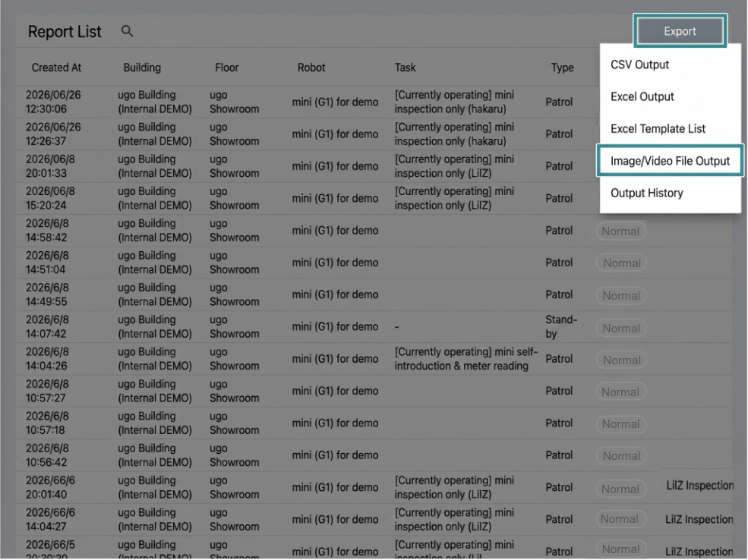Screen dimensions: 748x560
Task: Click the Building column header
Action: (x=142, y=68)
